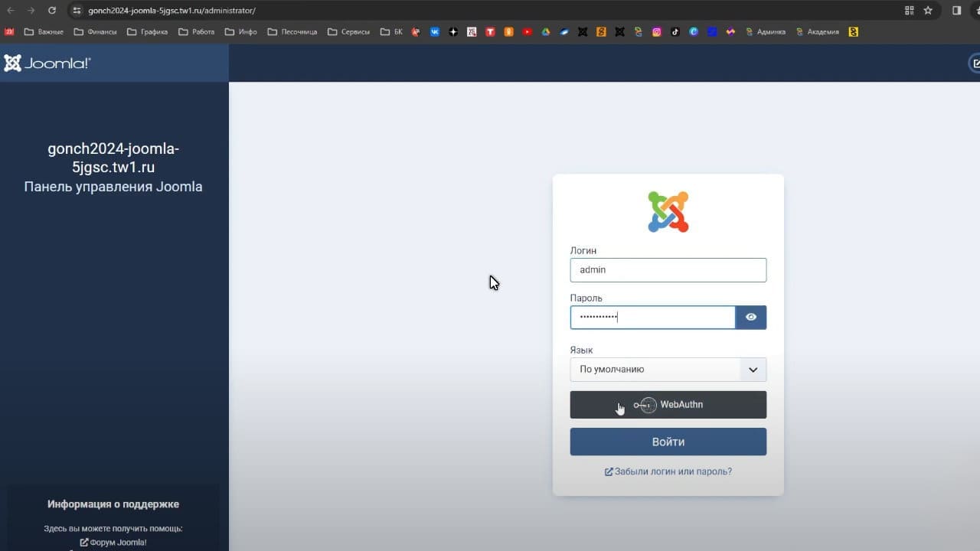Open the browser side panel icon

pos(957,11)
